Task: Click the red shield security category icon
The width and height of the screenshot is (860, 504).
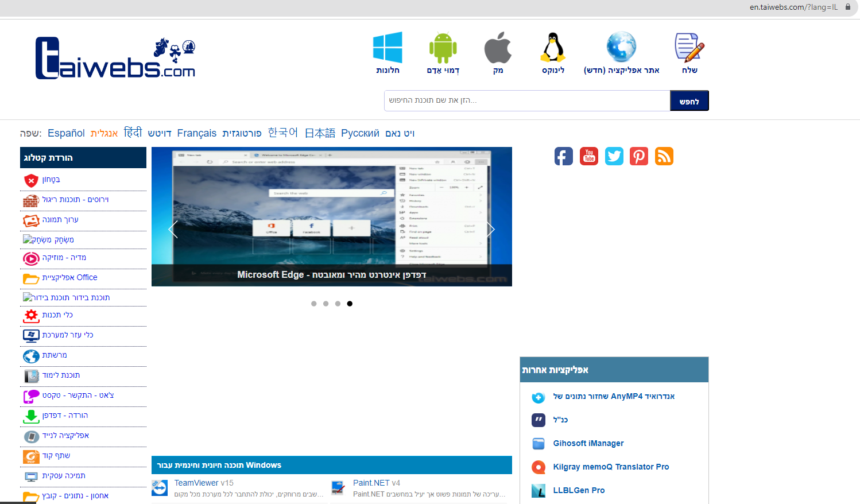Action: click(x=31, y=180)
